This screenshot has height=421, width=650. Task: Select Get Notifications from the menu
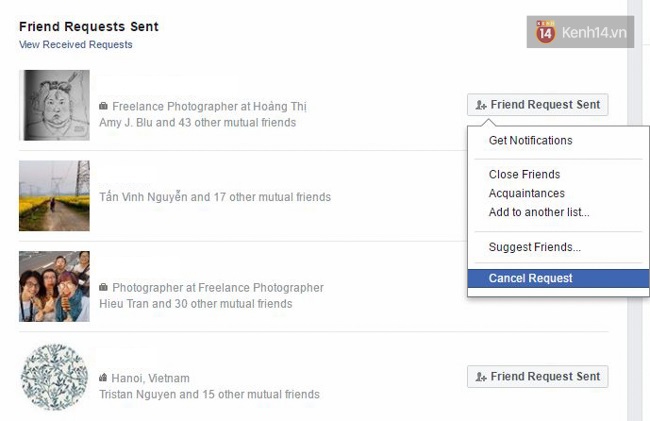click(x=530, y=140)
